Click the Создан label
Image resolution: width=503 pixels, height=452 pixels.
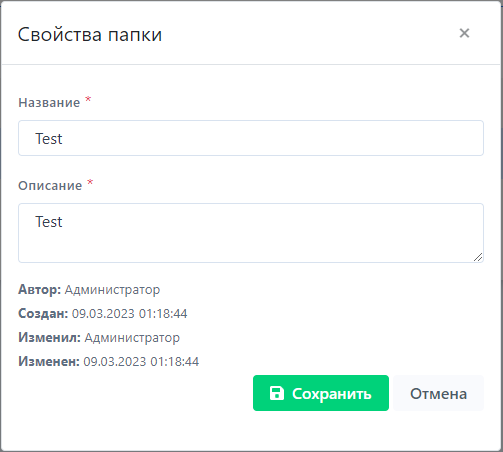[x=43, y=313]
